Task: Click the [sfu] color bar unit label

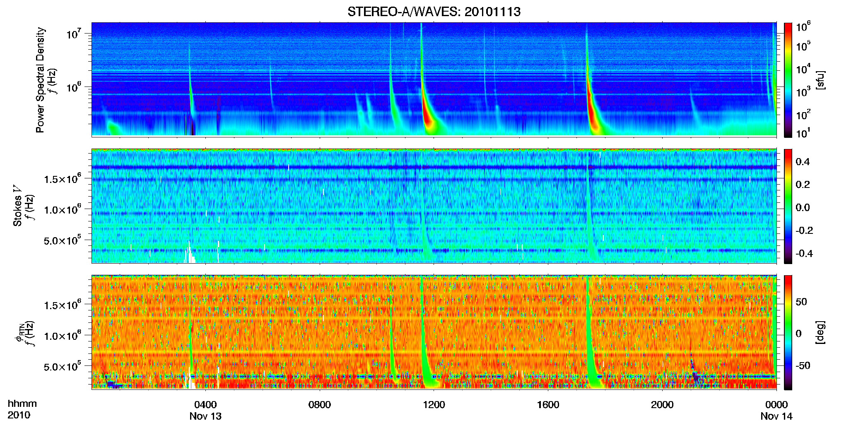Action: (821, 80)
